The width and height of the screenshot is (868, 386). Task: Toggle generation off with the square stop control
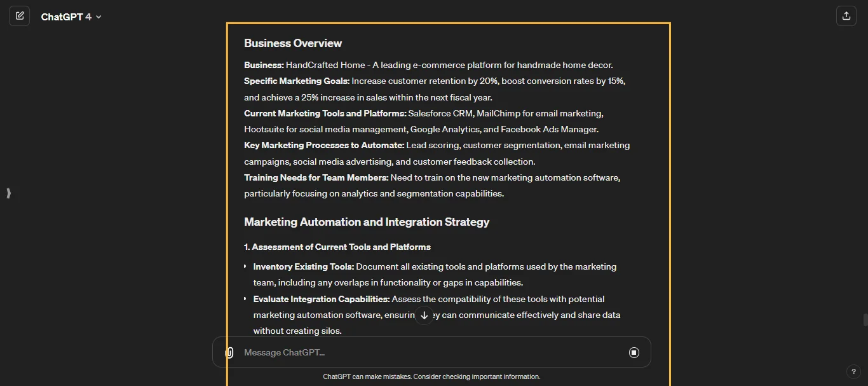coord(634,352)
